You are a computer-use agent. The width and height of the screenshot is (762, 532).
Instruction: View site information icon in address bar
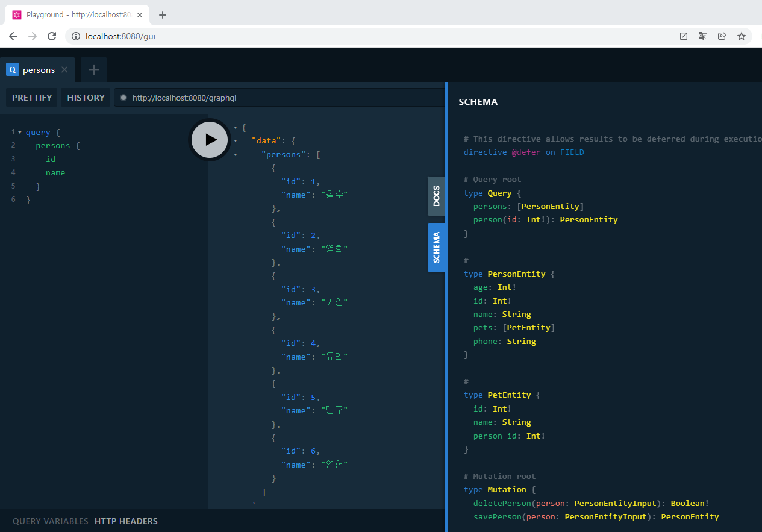click(76, 36)
